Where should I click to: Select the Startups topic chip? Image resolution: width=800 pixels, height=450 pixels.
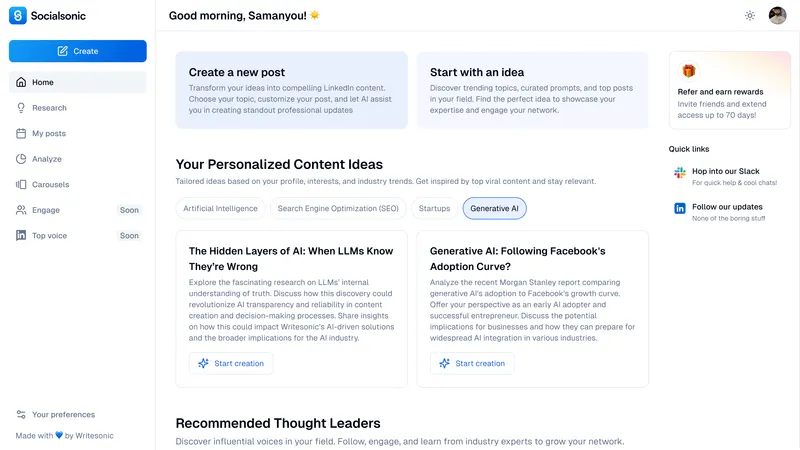(x=434, y=208)
